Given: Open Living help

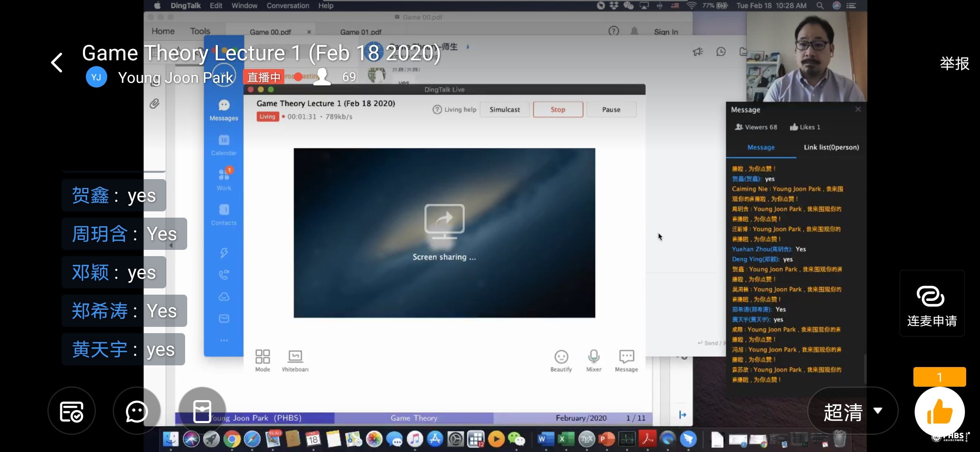Looking at the screenshot, I should coord(454,110).
